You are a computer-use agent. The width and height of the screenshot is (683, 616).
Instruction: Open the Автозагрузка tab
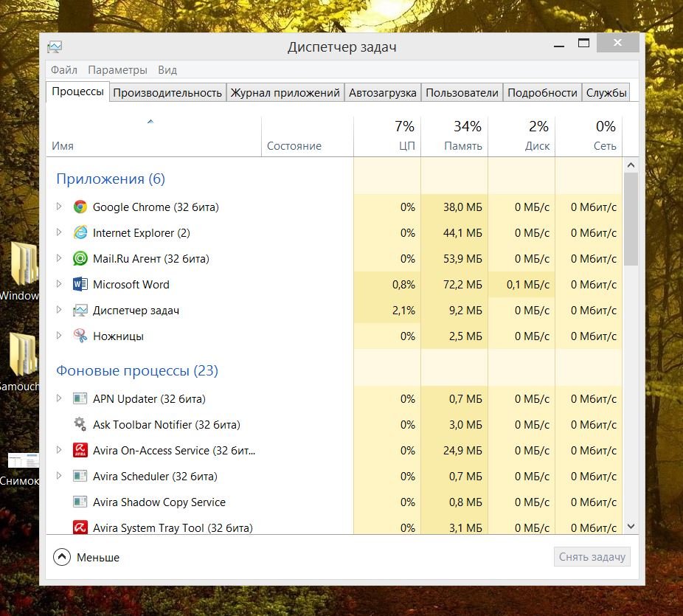tap(383, 93)
